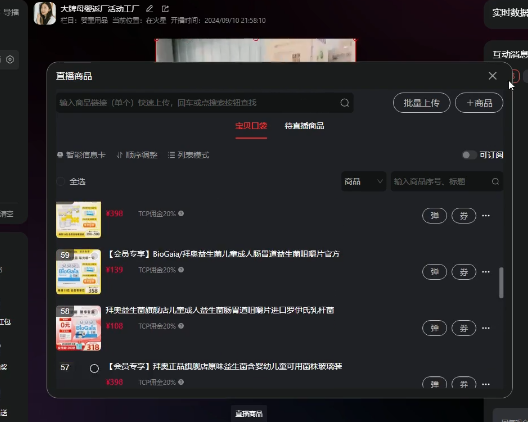Image resolution: width=528 pixels, height=422 pixels.
Task: Switch to the 宝贝口袋 tab
Action: (251, 126)
